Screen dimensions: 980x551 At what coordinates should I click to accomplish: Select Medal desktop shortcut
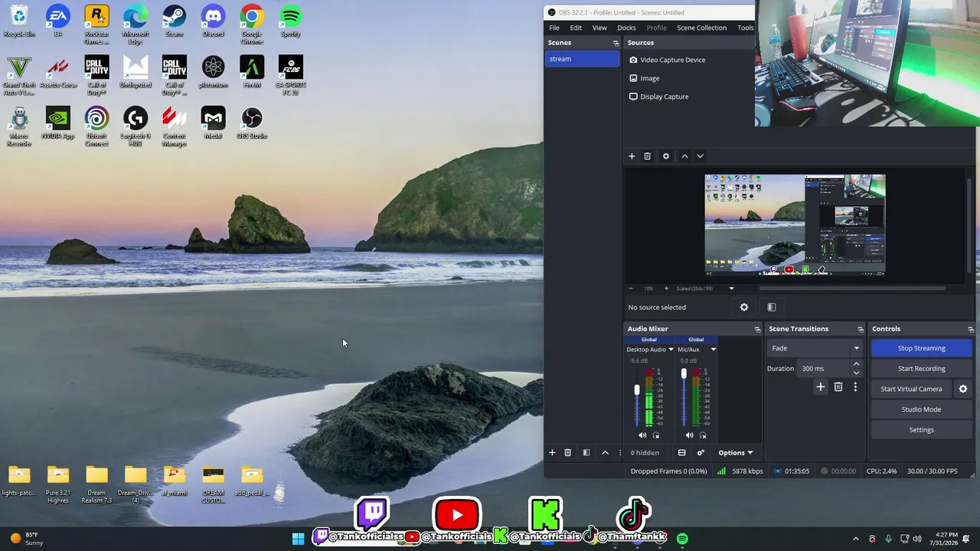[x=213, y=122]
